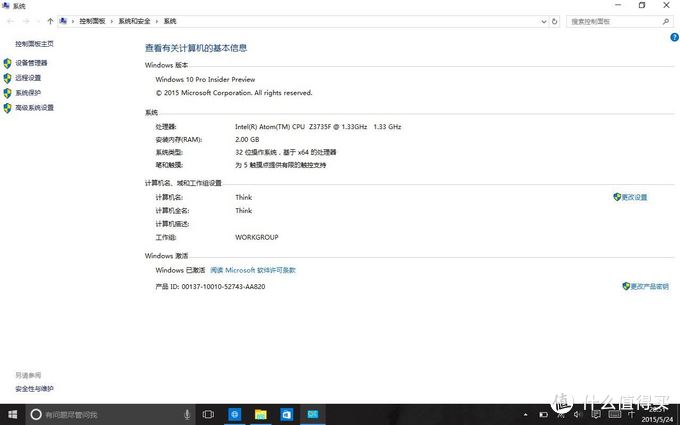Image resolution: width=680 pixels, height=425 pixels.
Task: Open the Action Center notification icon
Action: tap(596, 415)
